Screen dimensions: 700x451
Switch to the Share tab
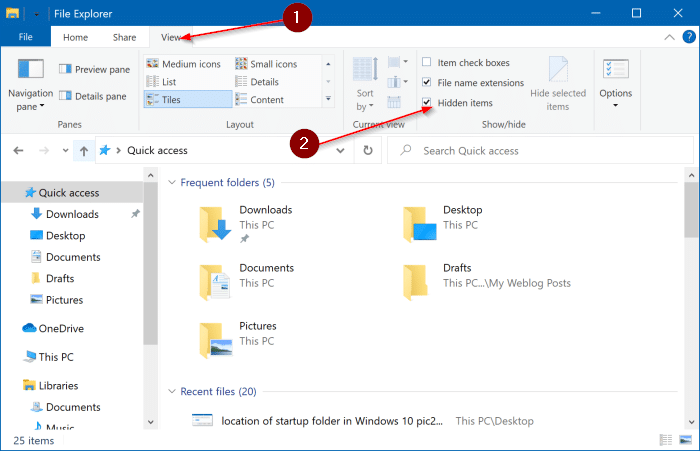pyautogui.click(x=125, y=38)
